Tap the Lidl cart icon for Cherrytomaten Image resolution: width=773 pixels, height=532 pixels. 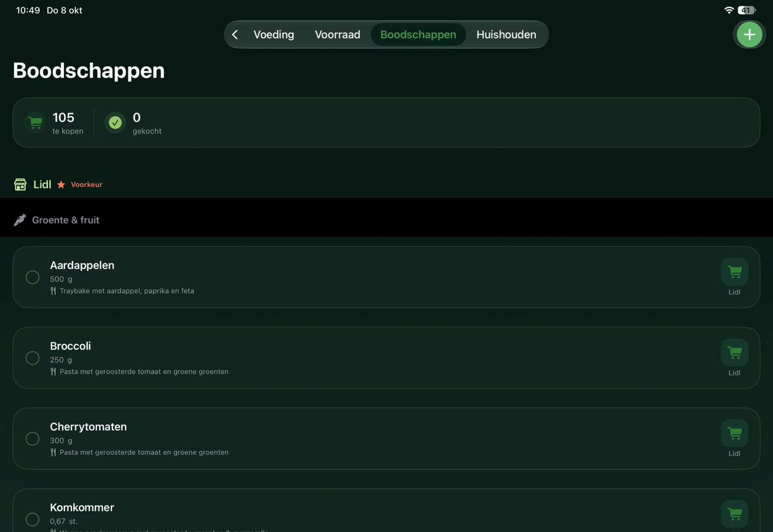coord(734,433)
